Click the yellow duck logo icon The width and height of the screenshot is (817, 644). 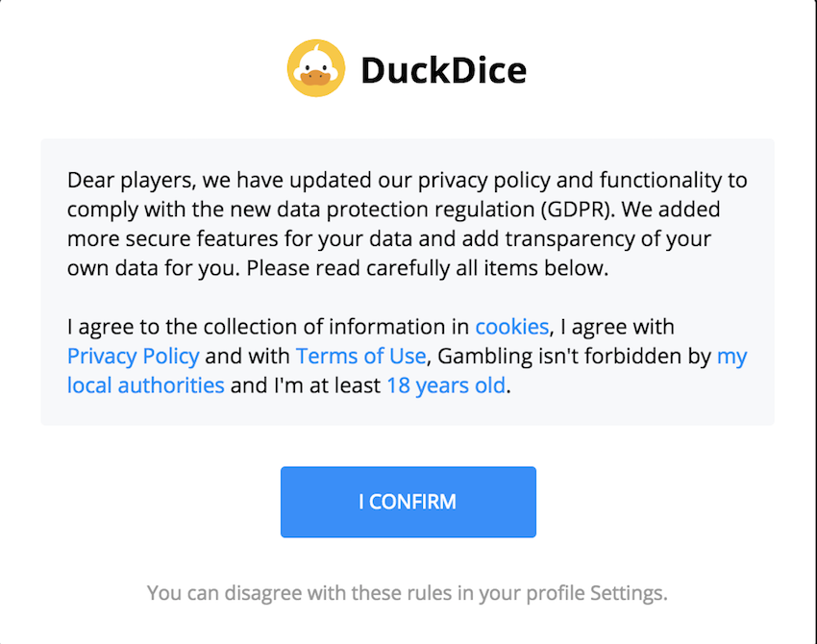[x=316, y=68]
